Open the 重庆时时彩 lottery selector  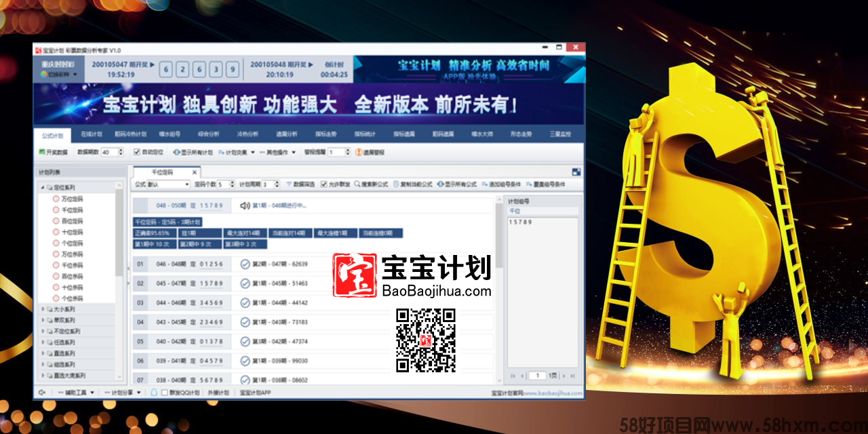click(x=58, y=69)
